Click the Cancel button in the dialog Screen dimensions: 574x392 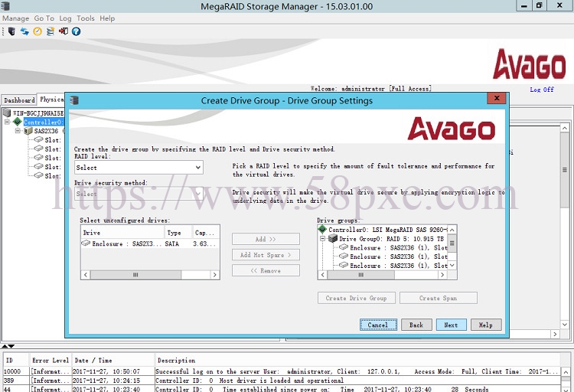(378, 325)
